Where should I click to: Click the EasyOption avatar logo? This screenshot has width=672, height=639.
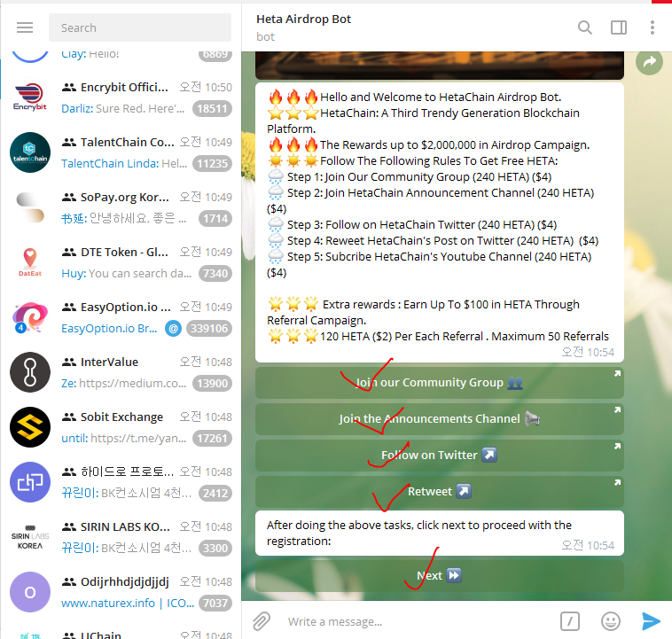[30, 317]
